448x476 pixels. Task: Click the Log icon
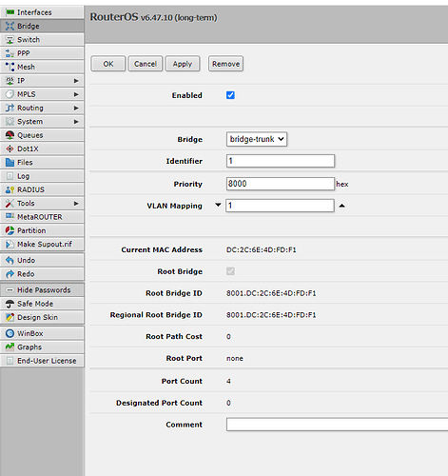point(10,176)
